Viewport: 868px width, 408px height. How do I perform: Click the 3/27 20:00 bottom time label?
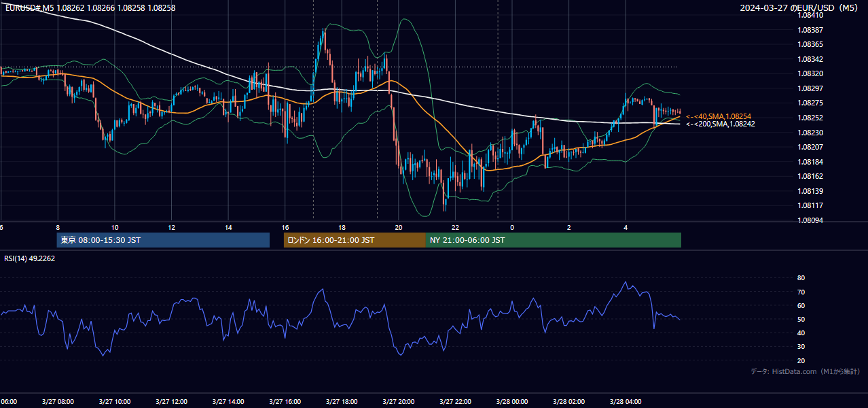pos(399,402)
